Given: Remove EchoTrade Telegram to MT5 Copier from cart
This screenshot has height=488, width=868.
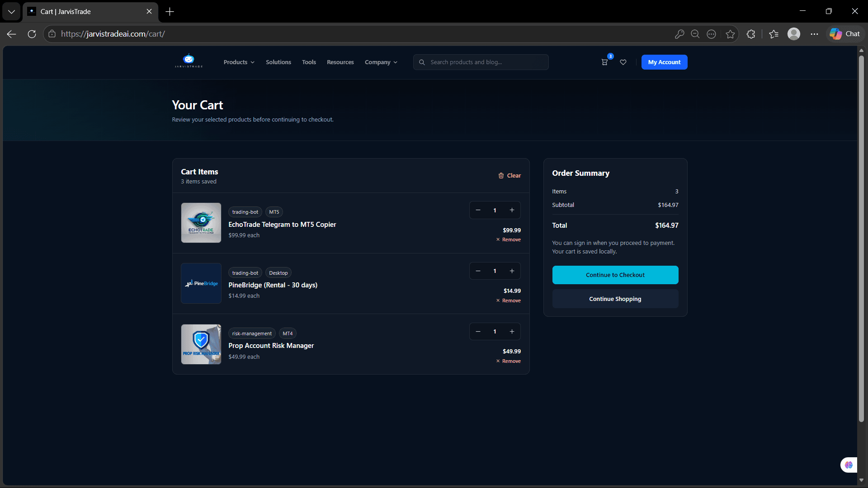Looking at the screenshot, I should pyautogui.click(x=509, y=240).
